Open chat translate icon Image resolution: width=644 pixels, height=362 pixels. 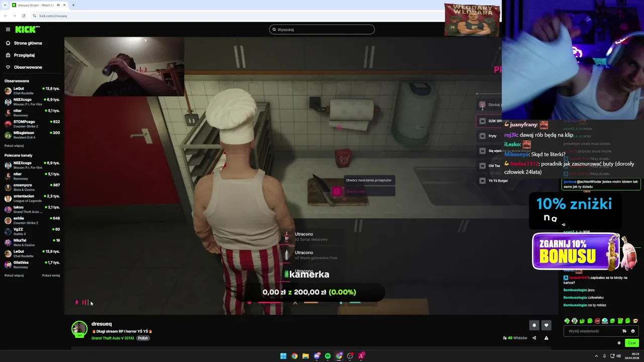tap(624, 331)
